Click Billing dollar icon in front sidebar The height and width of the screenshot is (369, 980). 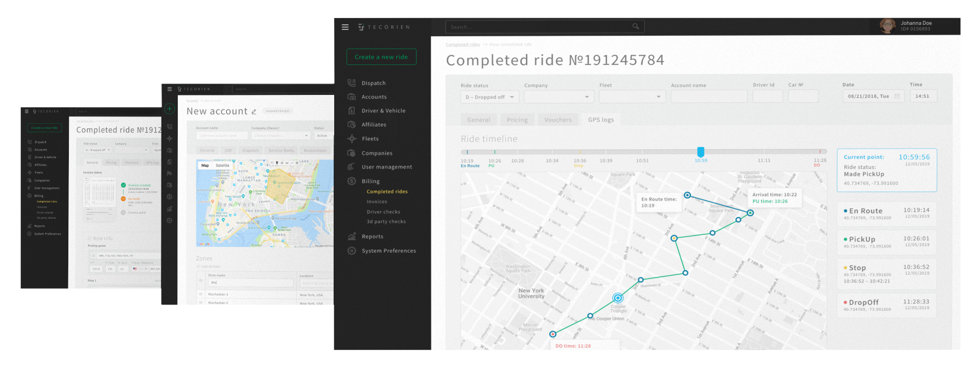352,181
